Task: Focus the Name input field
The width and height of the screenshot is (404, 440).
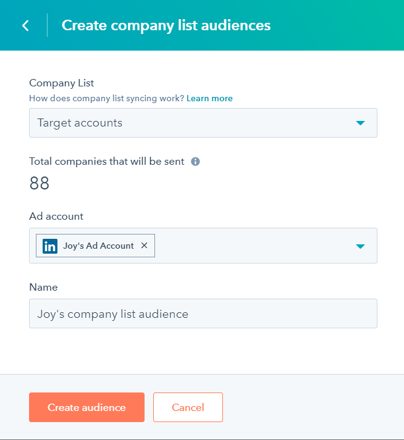Action: [203, 314]
